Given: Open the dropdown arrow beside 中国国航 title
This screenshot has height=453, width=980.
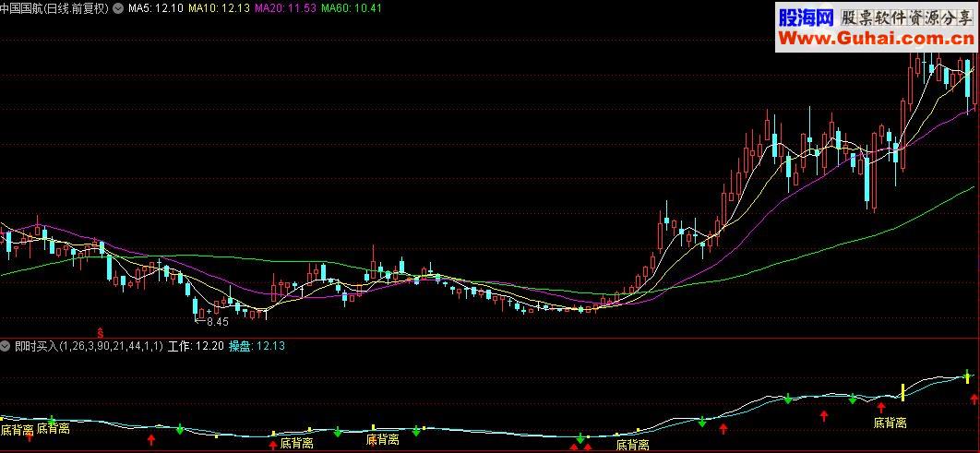Looking at the screenshot, I should pyautogui.click(x=117, y=8).
